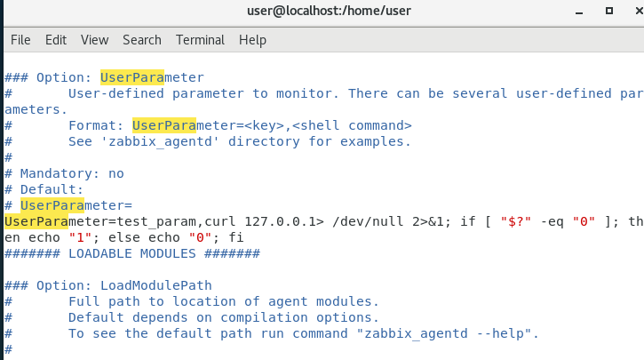
Task: Maximize the terminal window
Action: 609,11
